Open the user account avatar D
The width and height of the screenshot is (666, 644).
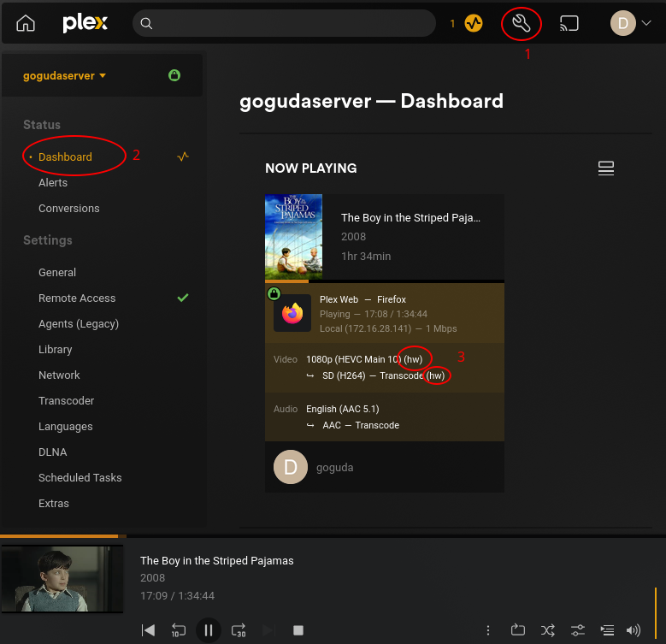point(622,23)
